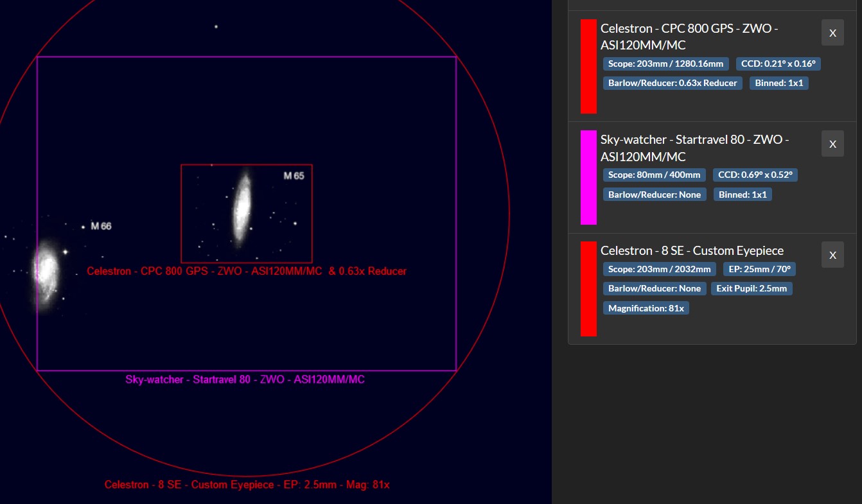Click the map label ending 'EP: 2.5mm - Mag: 81x'

pyautogui.click(x=247, y=485)
